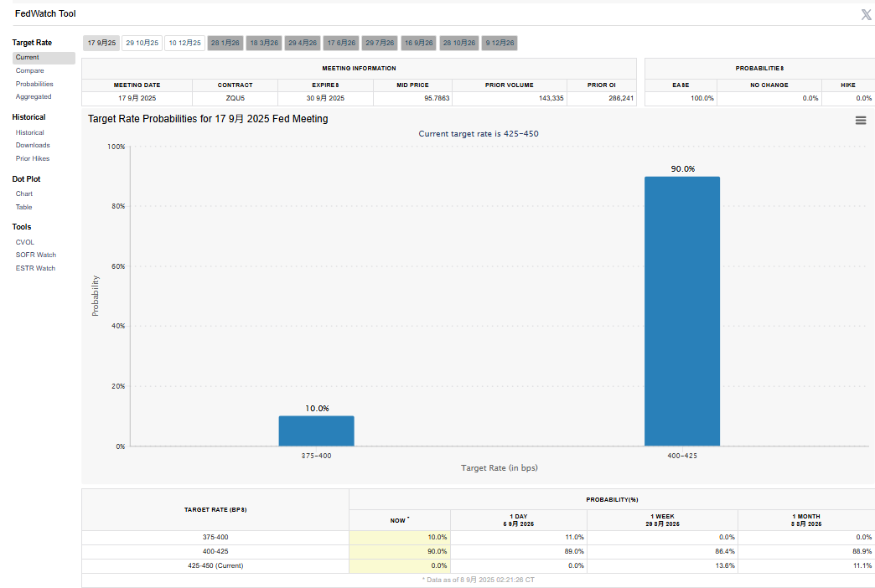The width and height of the screenshot is (875, 588).
Task: Open the chart hamburger menu
Action: (860, 121)
